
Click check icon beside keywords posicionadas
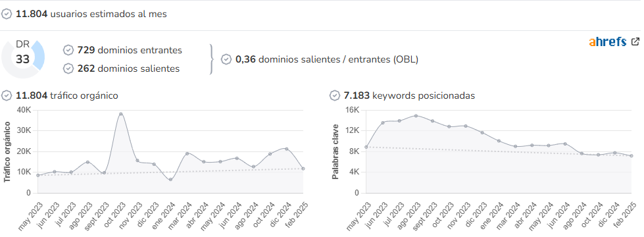335,95
